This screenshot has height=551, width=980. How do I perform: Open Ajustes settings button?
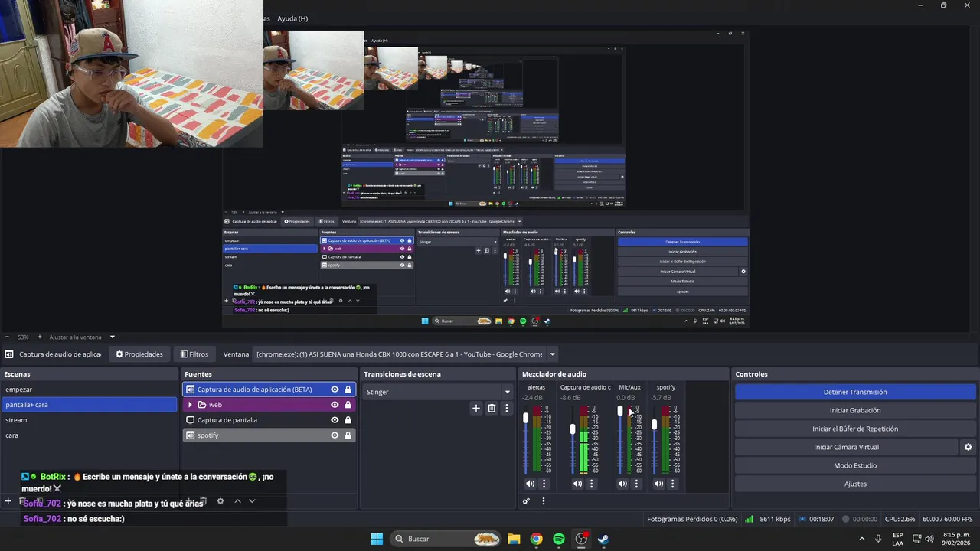[x=855, y=484]
